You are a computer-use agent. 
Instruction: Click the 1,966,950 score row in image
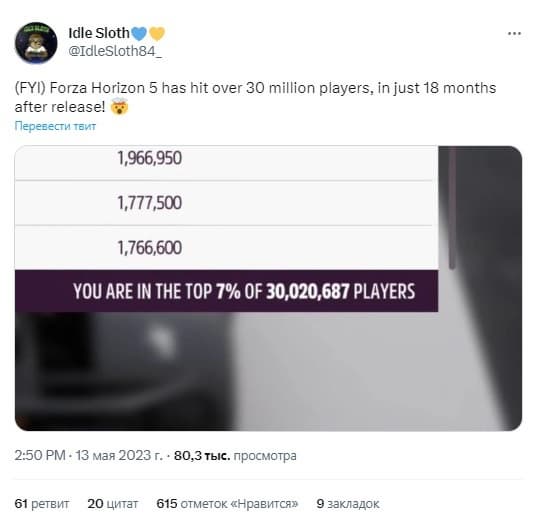pos(226,163)
